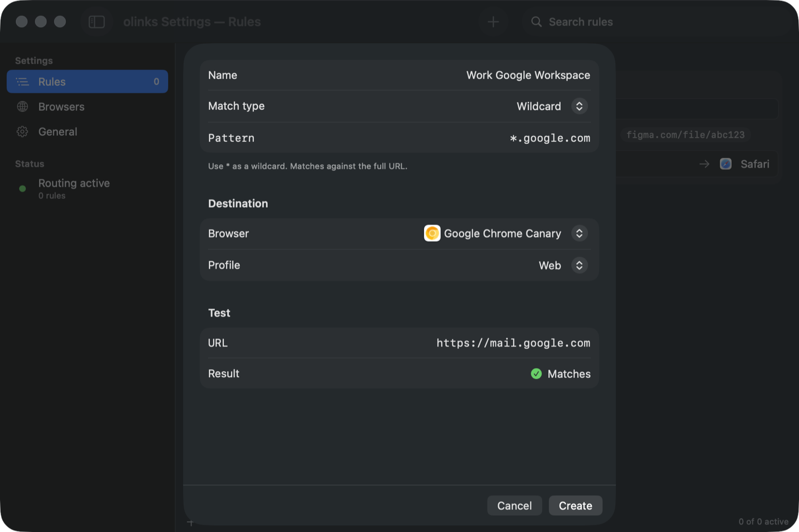
Task: Open the Profile Web dropdown
Action: point(579,265)
